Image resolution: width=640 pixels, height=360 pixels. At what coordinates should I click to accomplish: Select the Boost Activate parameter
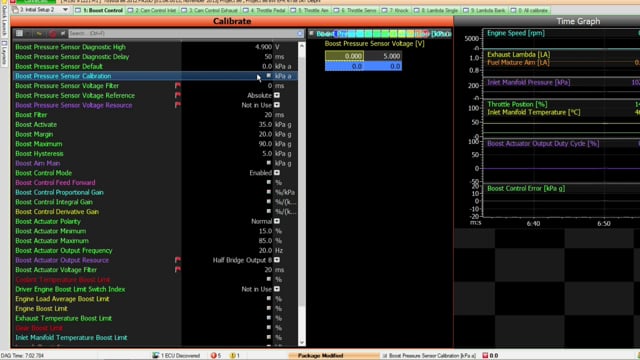36,125
